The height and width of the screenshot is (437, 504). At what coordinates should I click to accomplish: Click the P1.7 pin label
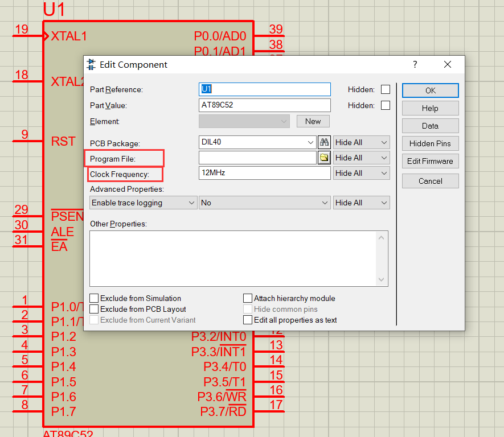pos(64,411)
